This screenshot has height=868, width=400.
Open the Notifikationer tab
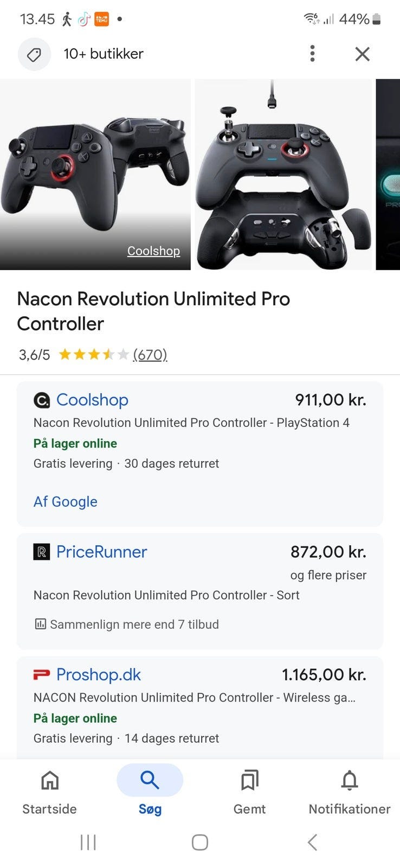tap(349, 792)
